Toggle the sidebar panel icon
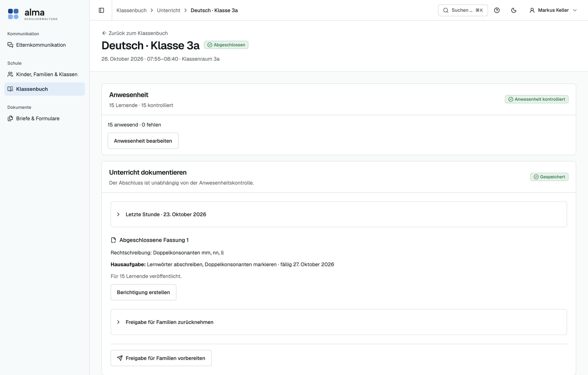Screen dimensions: 588x375 pos(101,10)
